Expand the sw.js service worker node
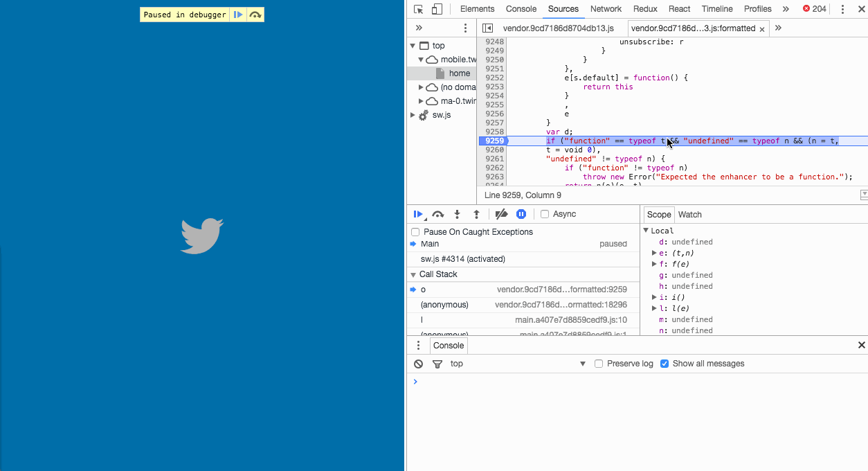 point(413,115)
